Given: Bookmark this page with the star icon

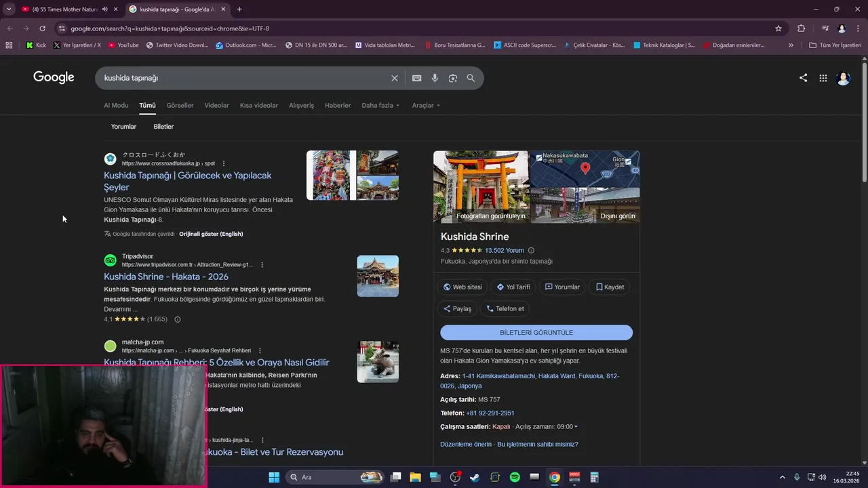Looking at the screenshot, I should tap(778, 28).
